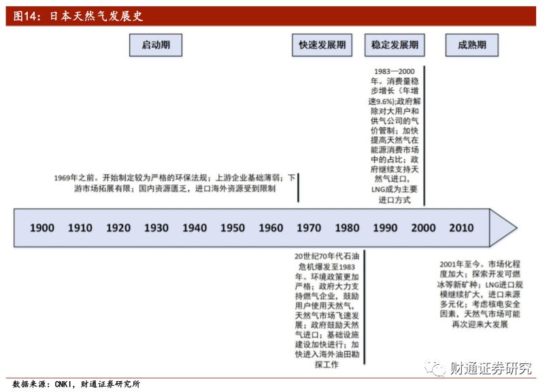Select the 2010 timeline label
The width and height of the screenshot is (549, 392).
461,228
